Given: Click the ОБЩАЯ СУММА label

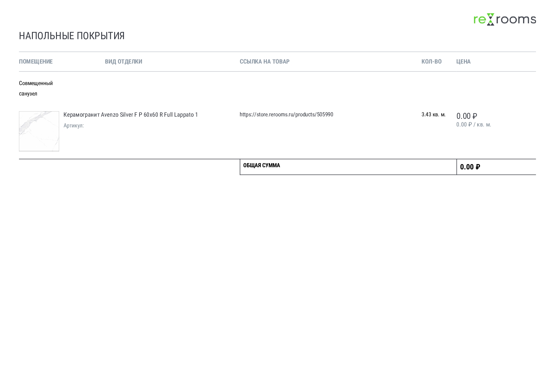Looking at the screenshot, I should 261,165.
